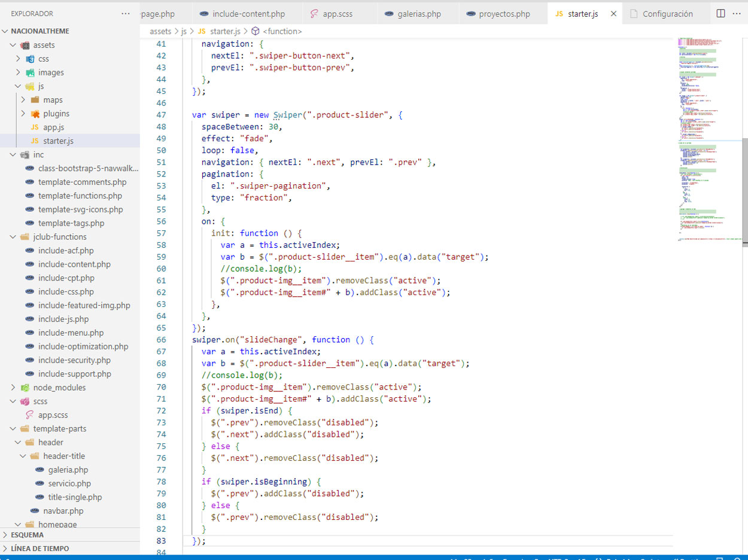Click line number 47 in the gutter

pos(161,115)
